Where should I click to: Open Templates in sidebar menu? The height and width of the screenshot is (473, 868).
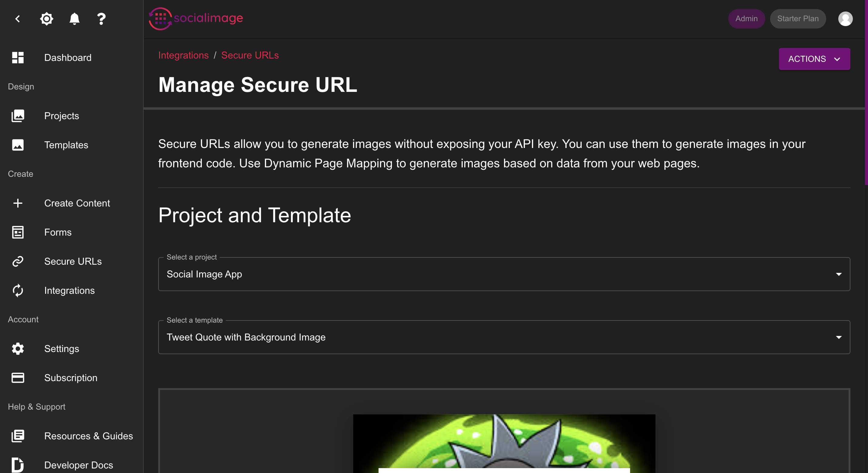(x=66, y=145)
